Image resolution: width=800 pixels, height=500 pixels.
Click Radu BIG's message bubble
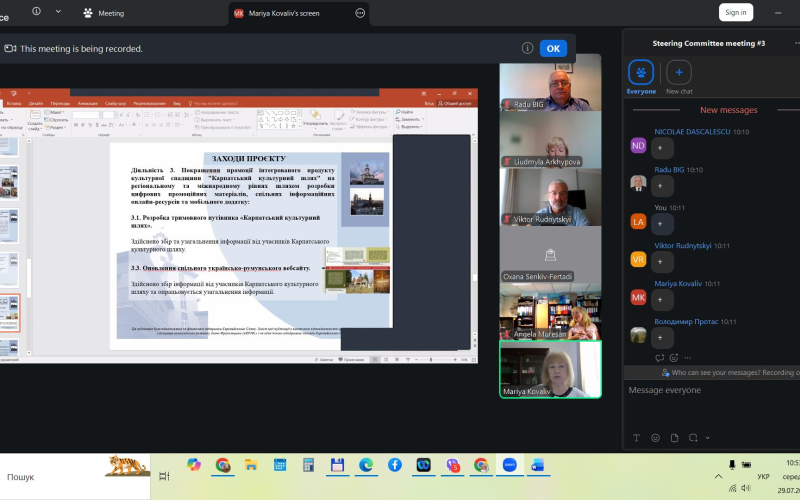[x=662, y=186]
